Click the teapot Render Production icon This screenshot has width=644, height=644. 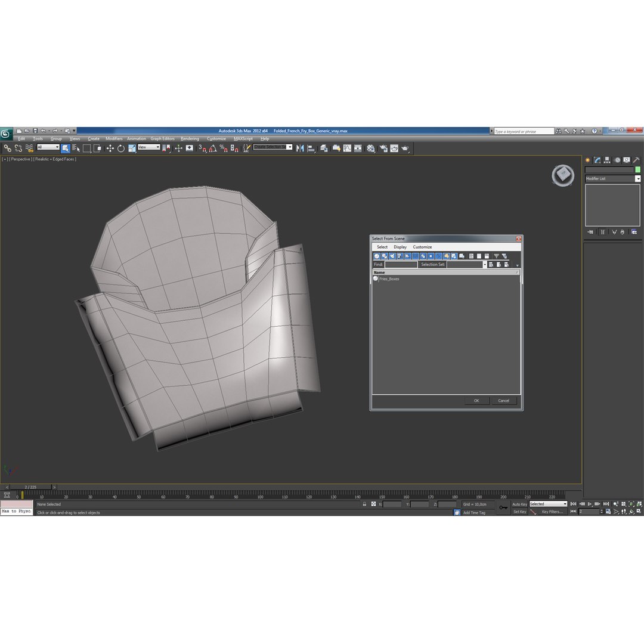coord(405,148)
